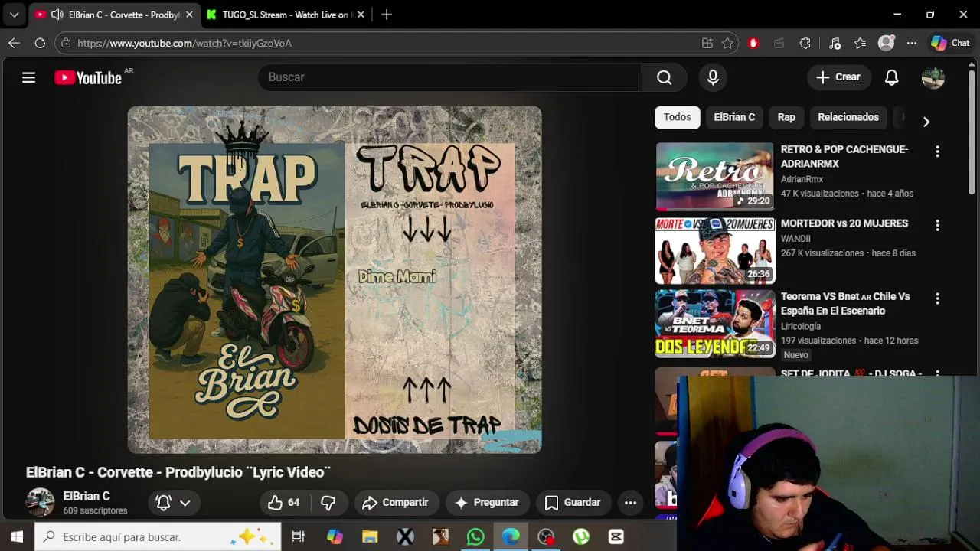Select the Rap filter chip
The image size is (980, 551).
click(786, 117)
